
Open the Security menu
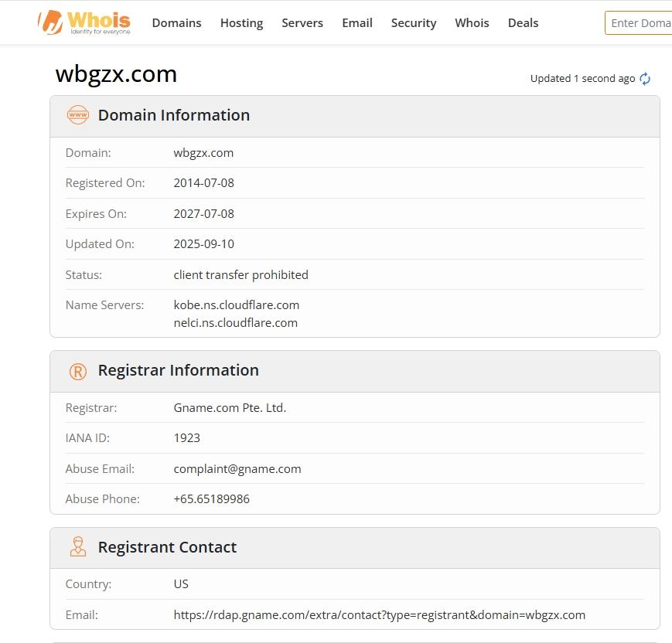(x=414, y=23)
